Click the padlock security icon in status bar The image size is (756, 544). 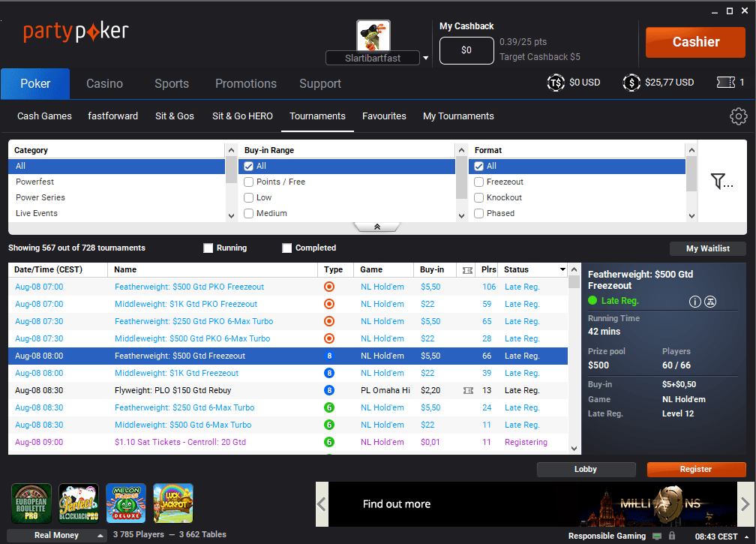[672, 536]
